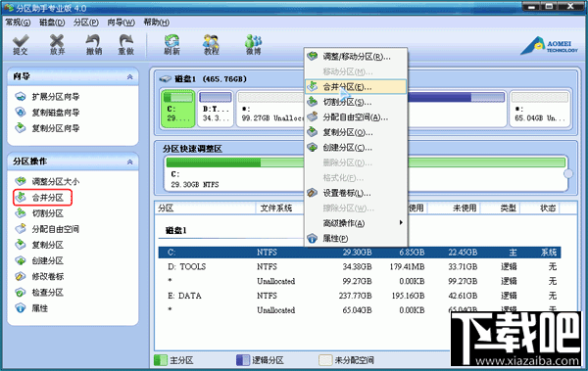Select the E: DATA row in partition list
Image resolution: width=588 pixels, height=371 pixels.
360,296
